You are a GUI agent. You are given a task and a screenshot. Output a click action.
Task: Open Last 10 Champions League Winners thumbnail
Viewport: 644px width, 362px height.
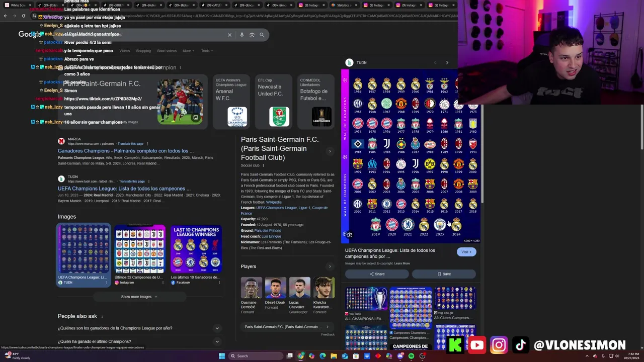point(196,249)
